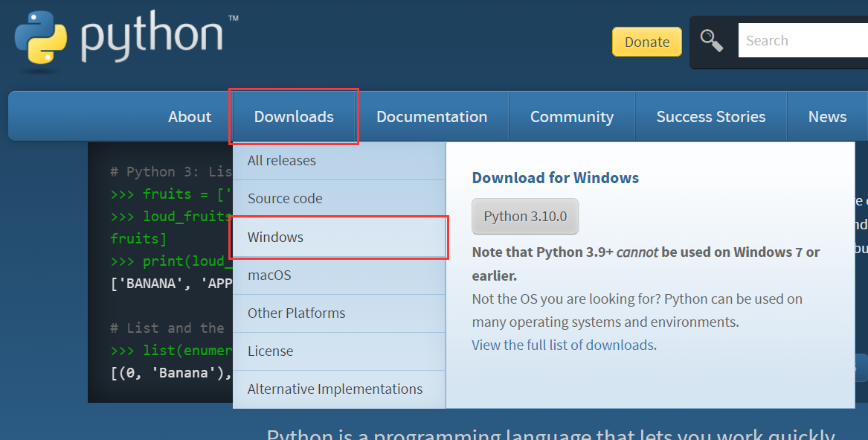Open the Downloads menu
This screenshot has width=868, height=440.
(x=294, y=117)
